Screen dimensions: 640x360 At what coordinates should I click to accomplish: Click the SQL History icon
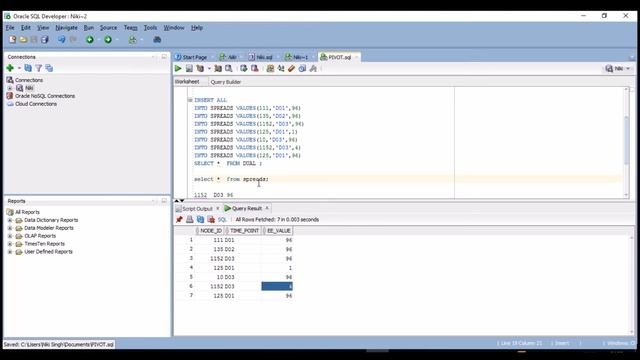pos(302,69)
